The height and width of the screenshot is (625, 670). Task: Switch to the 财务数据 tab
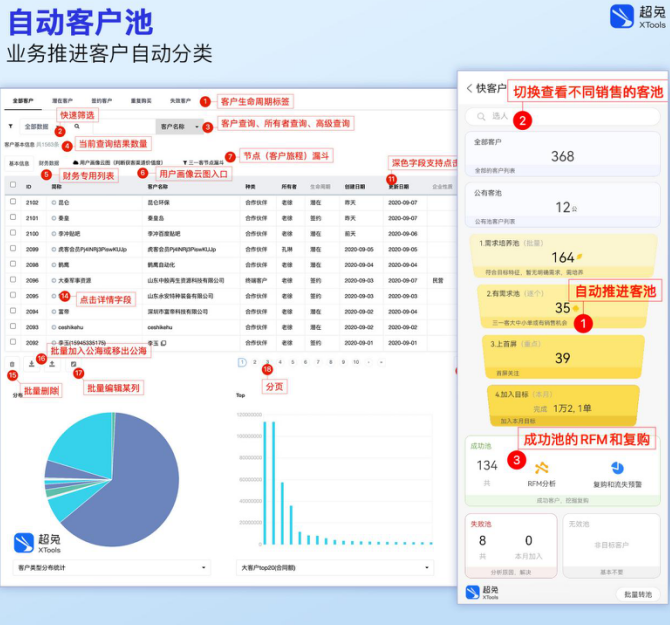tap(49, 162)
